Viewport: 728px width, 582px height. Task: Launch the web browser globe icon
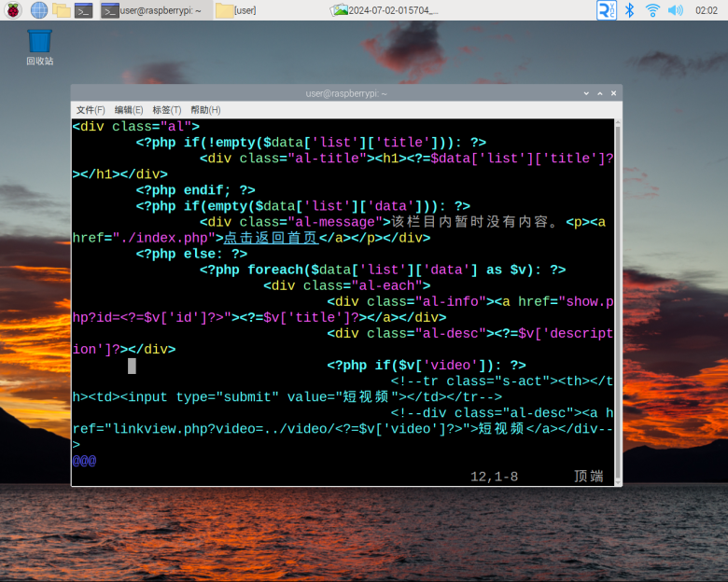(x=39, y=9)
